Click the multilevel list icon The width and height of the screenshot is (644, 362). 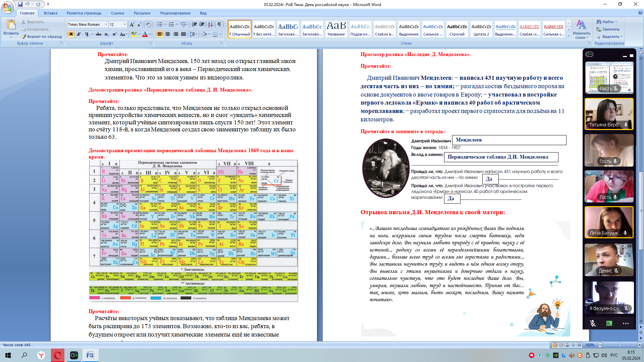[183, 24]
